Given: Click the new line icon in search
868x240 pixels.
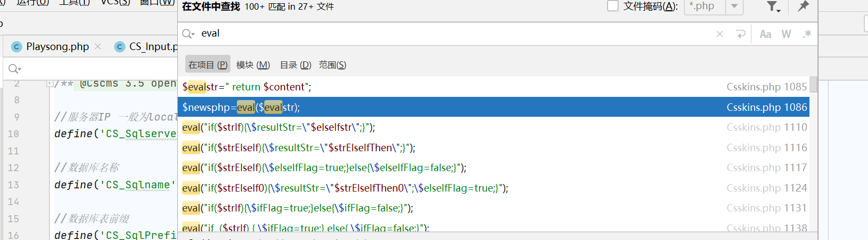Looking at the screenshot, I should 741,34.
